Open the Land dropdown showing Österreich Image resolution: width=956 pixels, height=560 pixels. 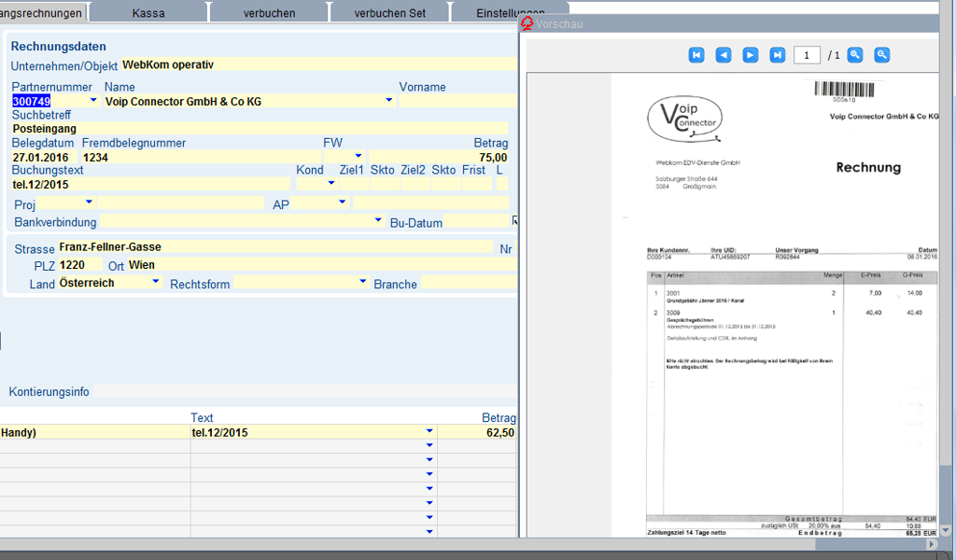155,283
